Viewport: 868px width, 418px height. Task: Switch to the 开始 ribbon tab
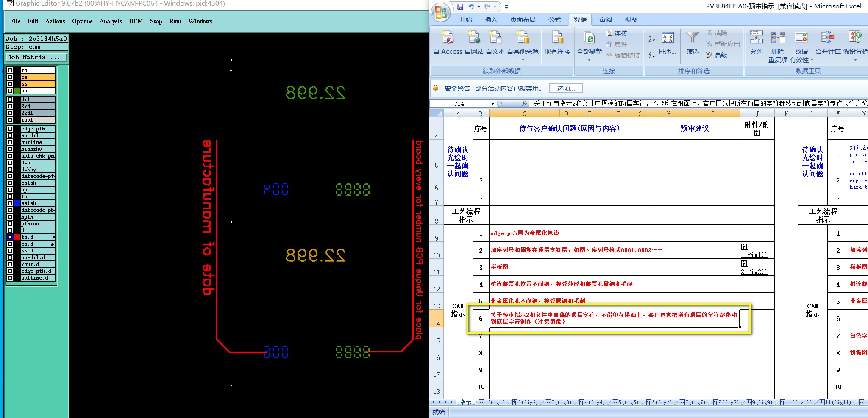pyautogui.click(x=465, y=20)
